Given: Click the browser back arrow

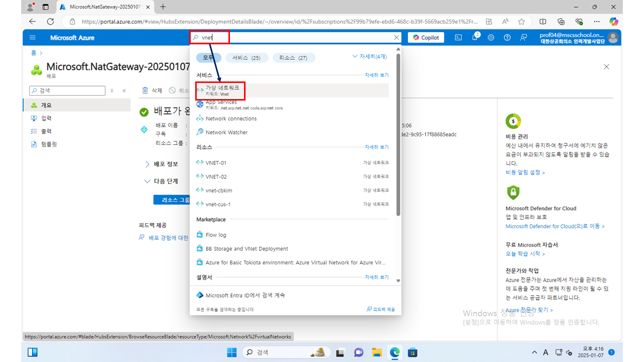Looking at the screenshot, I should pos(33,22).
